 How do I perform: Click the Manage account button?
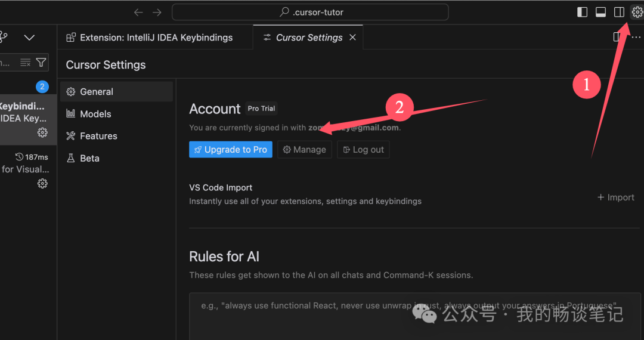[x=305, y=150]
